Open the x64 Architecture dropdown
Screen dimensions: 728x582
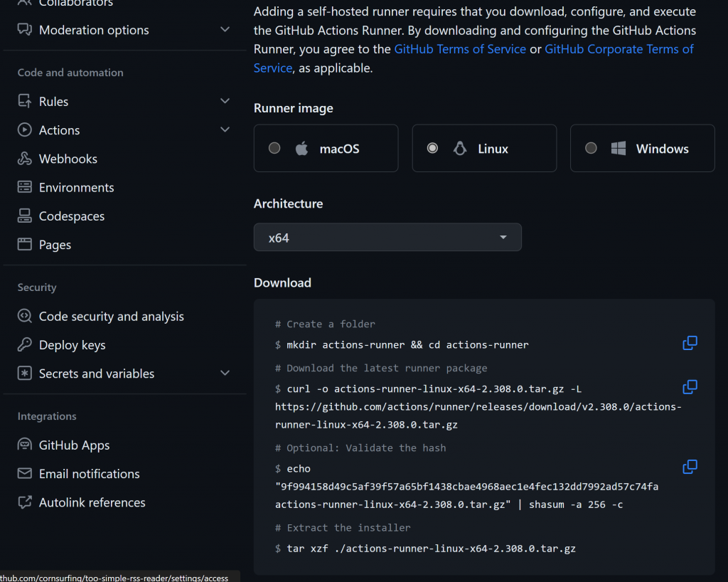[x=387, y=238]
